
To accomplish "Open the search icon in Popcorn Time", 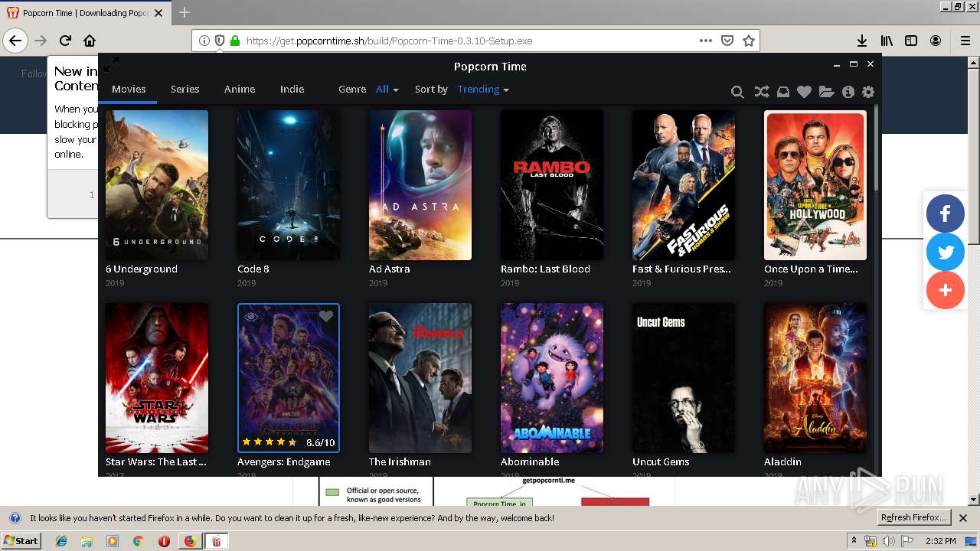I will pyautogui.click(x=737, y=92).
